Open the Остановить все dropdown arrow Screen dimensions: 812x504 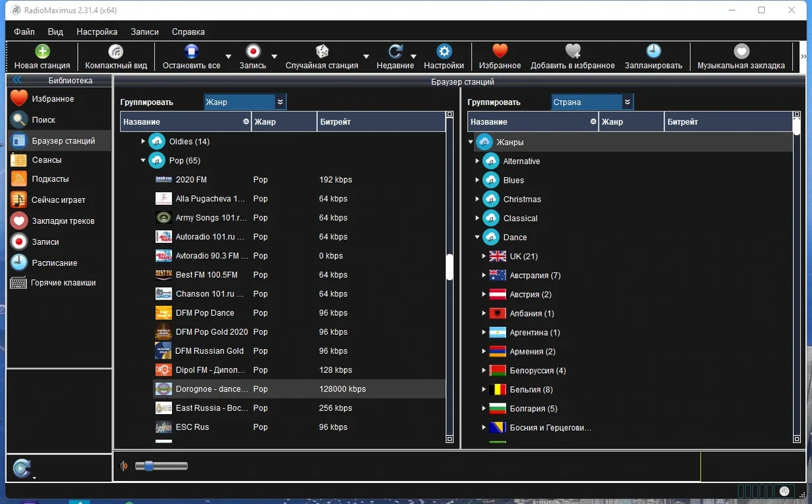[228, 57]
